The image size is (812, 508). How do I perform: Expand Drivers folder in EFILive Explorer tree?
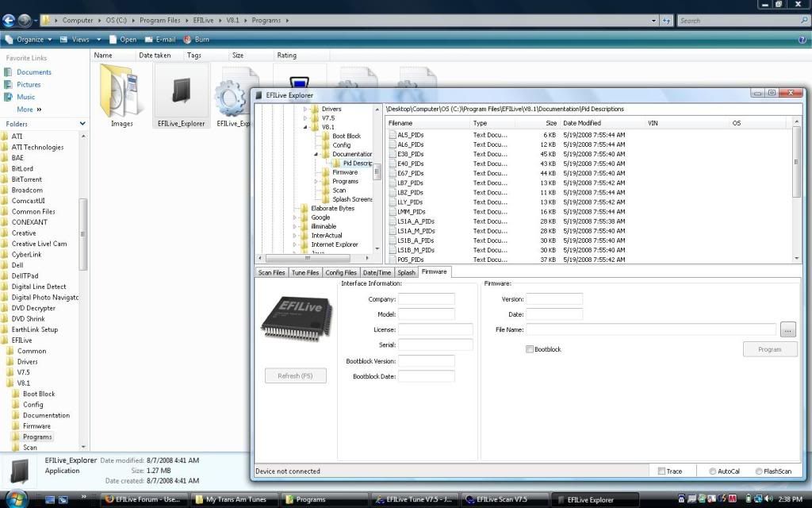click(305, 110)
